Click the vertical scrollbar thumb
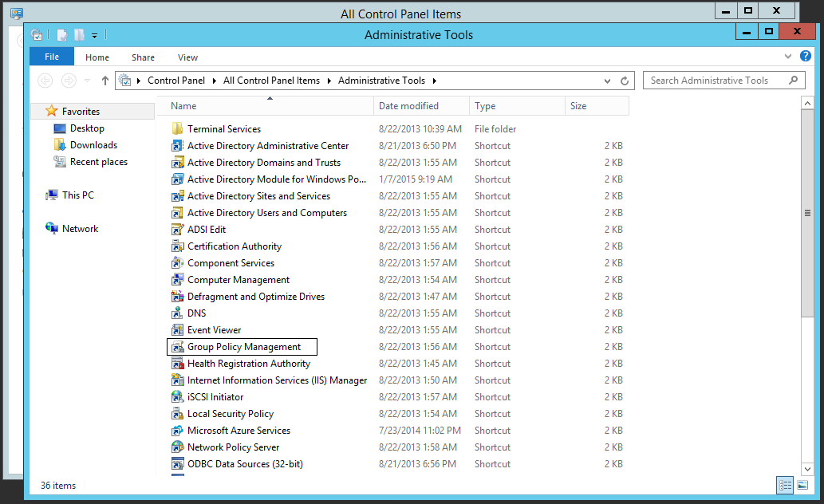This screenshot has height=504, width=824. [807, 213]
